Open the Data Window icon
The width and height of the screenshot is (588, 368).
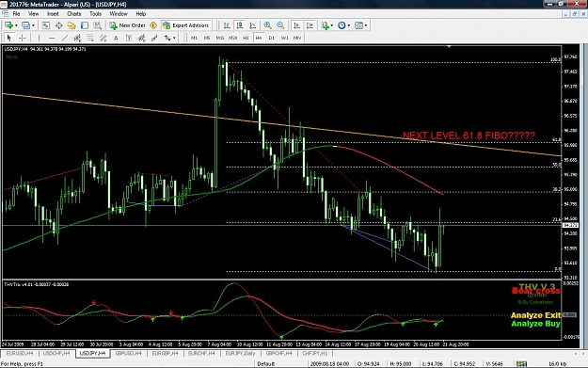59,25
